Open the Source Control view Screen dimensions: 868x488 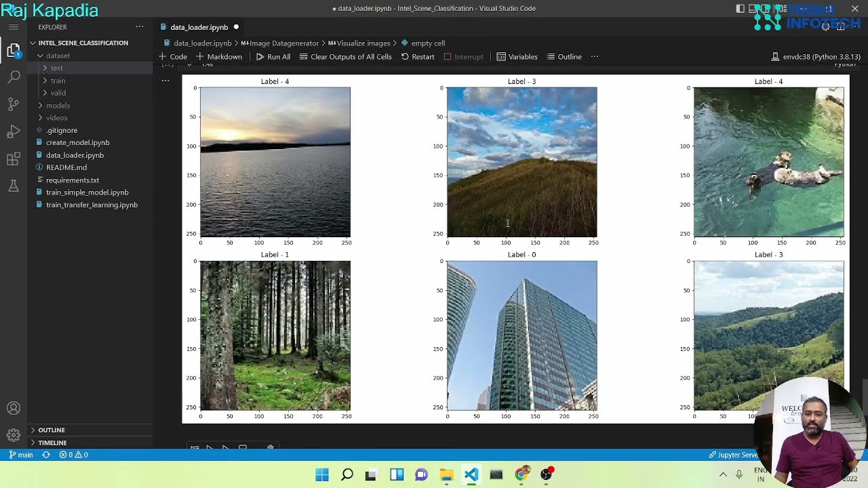coord(14,104)
